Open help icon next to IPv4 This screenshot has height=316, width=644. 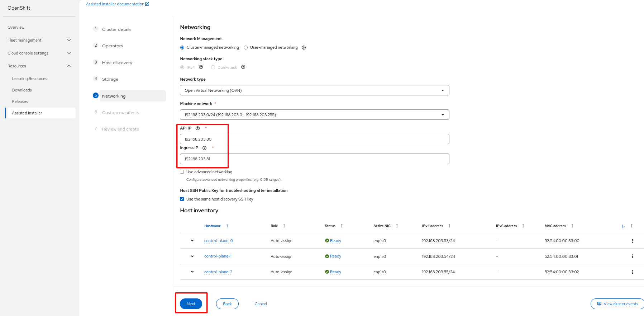point(201,67)
